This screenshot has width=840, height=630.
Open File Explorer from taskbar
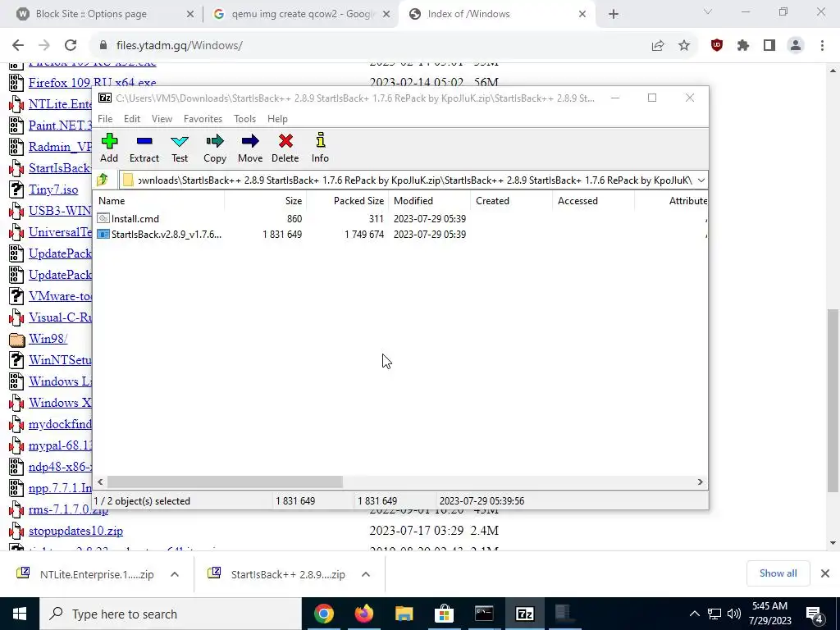pos(404,614)
